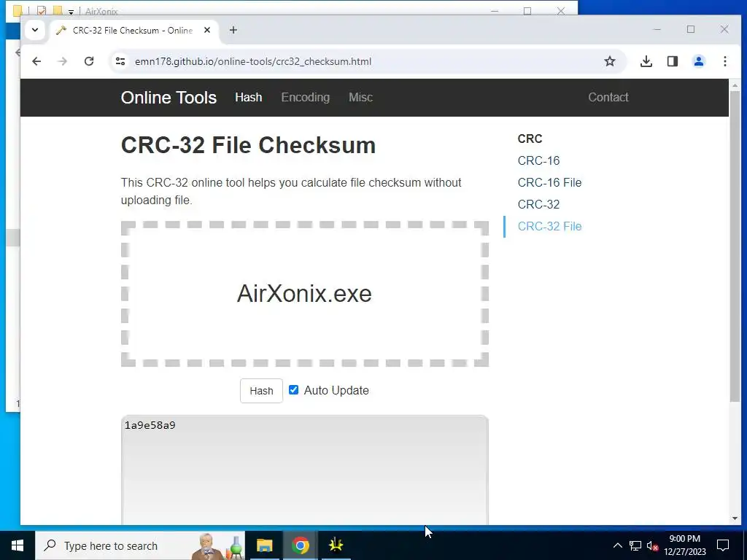The height and width of the screenshot is (560, 747).
Task: Expand AirXonix Explorer quick access toolbar dropdown
Action: [71, 12]
